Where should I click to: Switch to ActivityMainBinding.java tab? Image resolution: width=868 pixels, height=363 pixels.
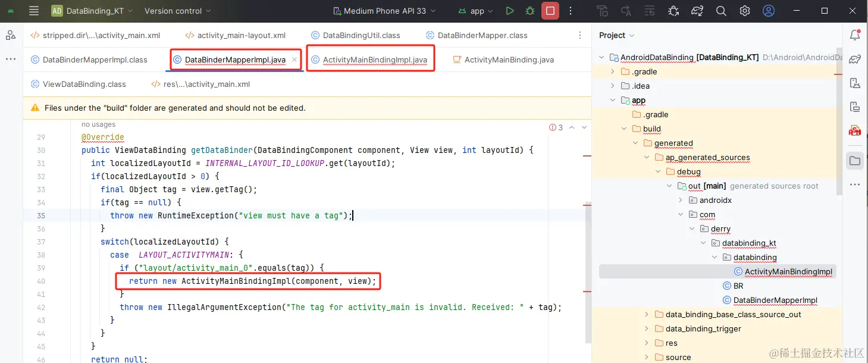tap(503, 60)
